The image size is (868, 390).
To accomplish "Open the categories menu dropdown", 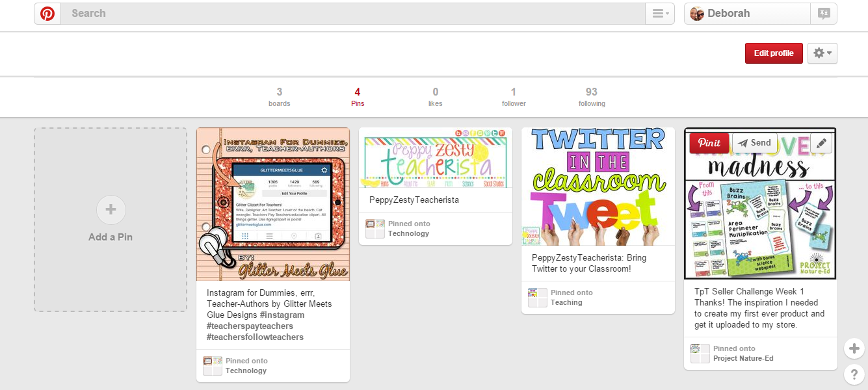I will (660, 14).
